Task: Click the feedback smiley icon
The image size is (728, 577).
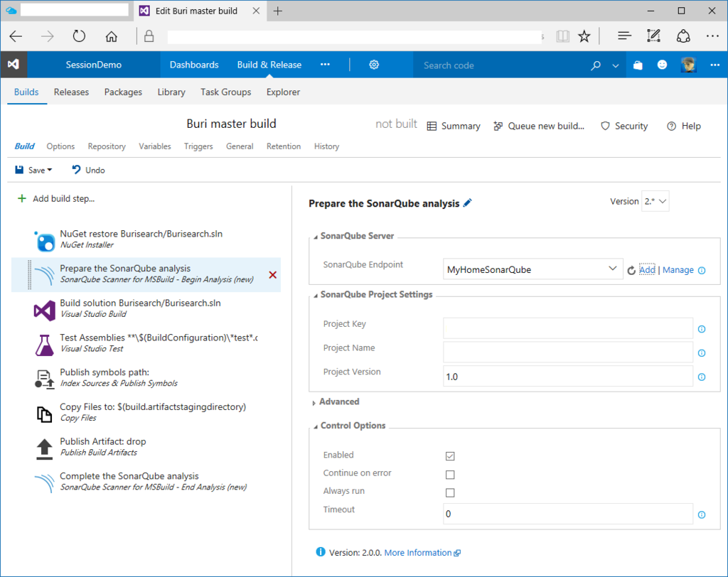Action: tap(662, 65)
